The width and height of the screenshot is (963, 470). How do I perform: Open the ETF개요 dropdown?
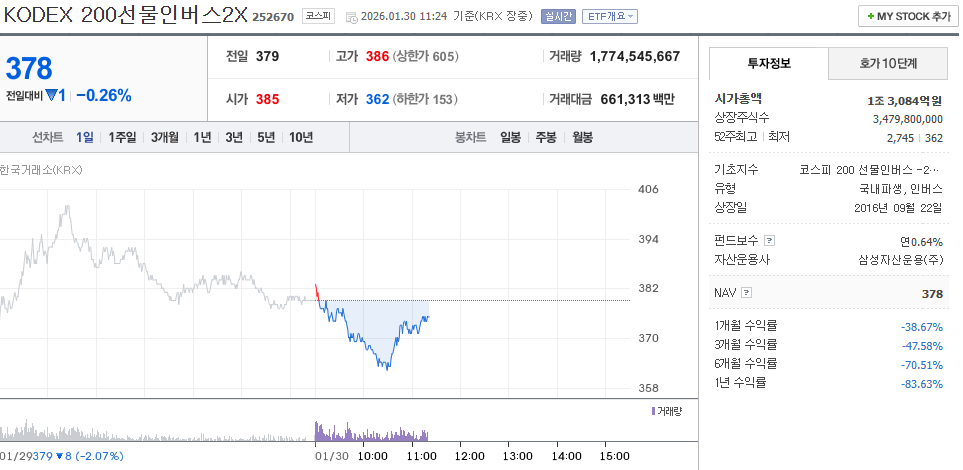[609, 17]
